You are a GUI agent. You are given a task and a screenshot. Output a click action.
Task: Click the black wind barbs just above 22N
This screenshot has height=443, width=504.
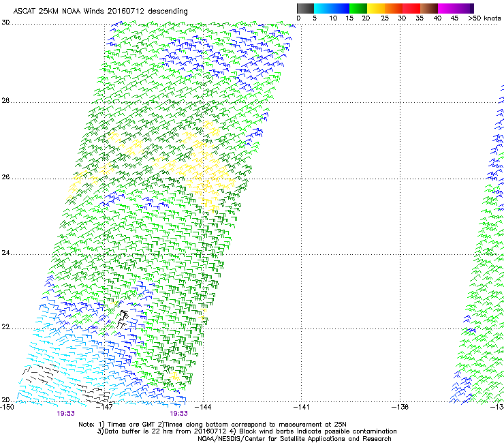pos(123,320)
